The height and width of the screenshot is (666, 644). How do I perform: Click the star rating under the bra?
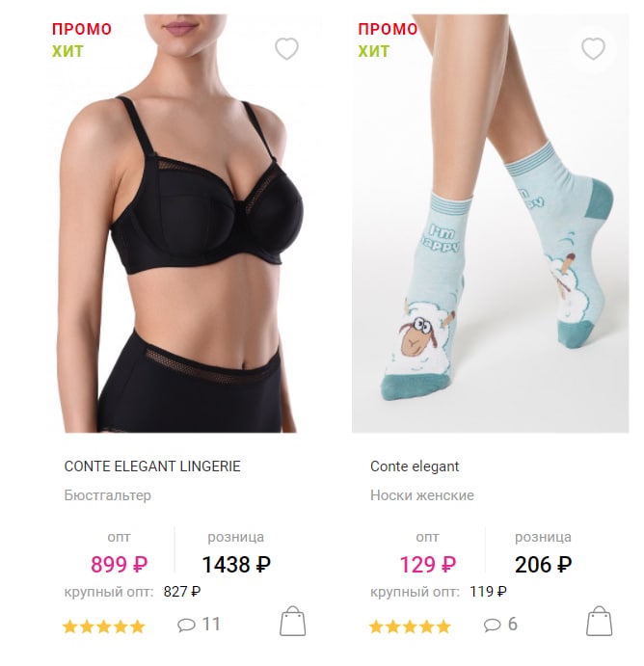point(104,626)
